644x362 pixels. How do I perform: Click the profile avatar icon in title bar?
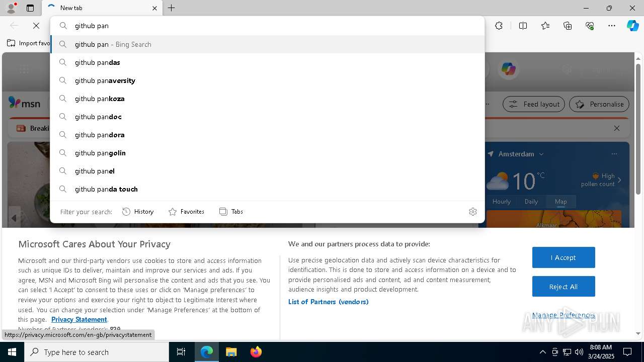tap(11, 8)
